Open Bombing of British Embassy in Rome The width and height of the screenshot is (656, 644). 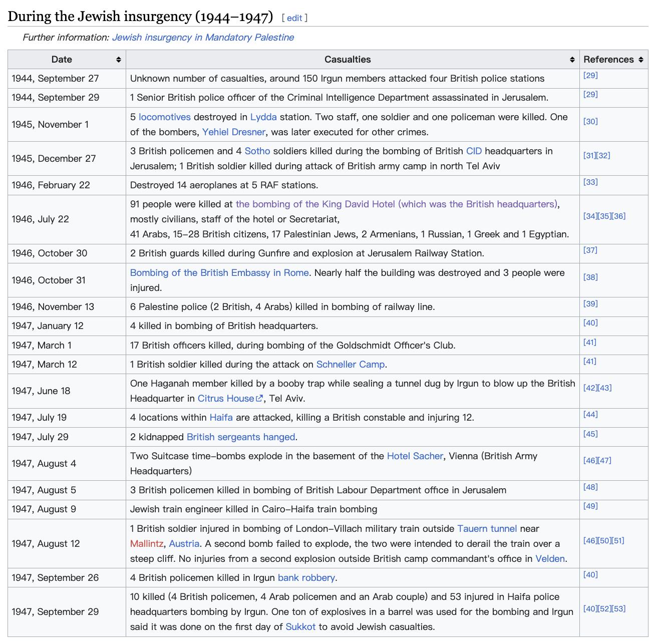coord(219,273)
